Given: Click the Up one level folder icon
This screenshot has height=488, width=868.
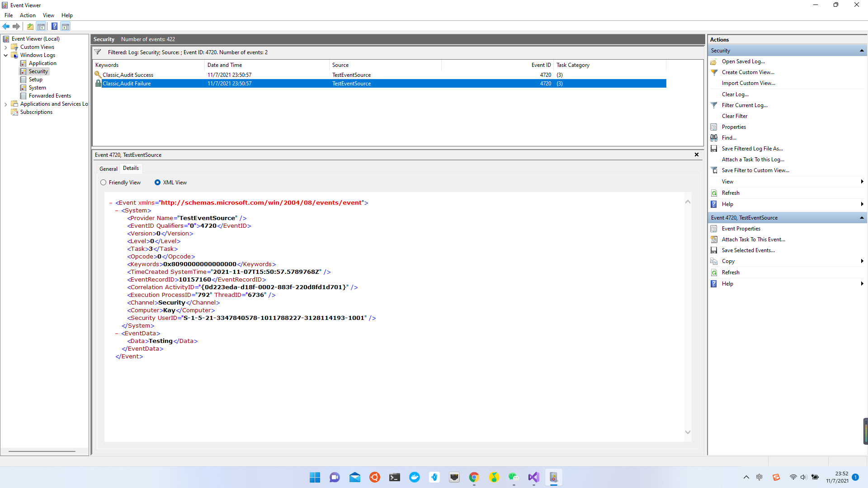Looking at the screenshot, I should point(30,26).
